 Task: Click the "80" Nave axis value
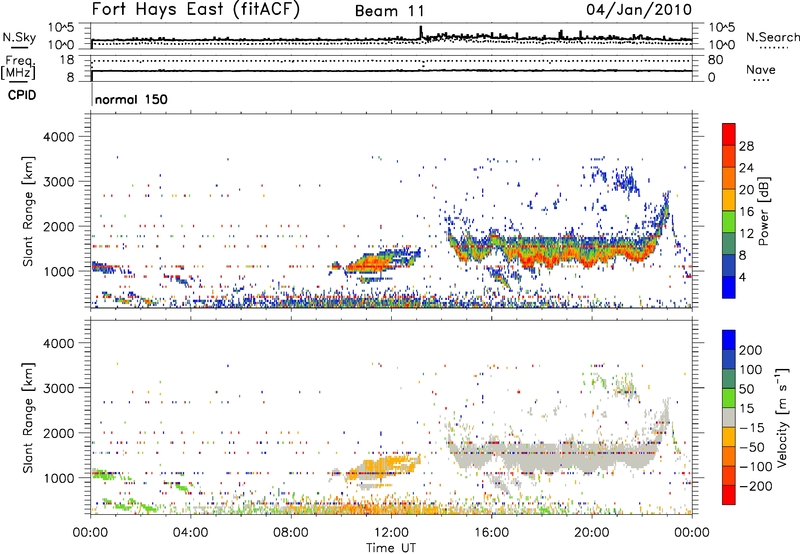tap(715, 60)
